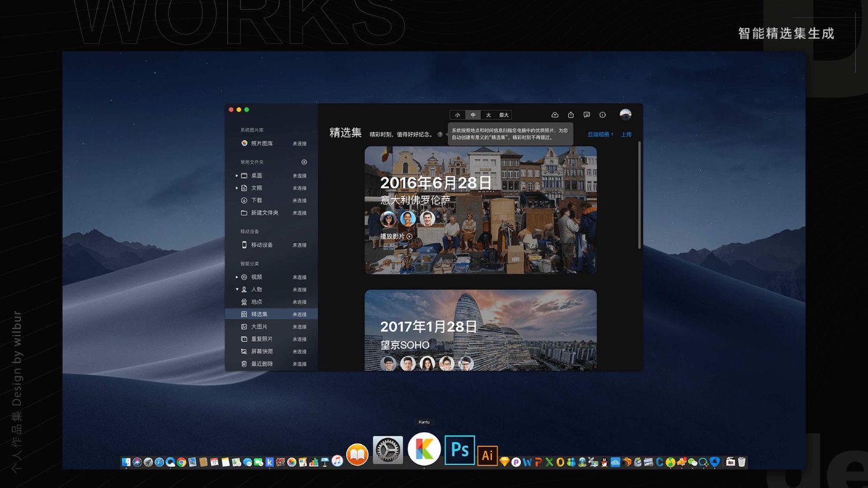Image resolution: width=868 pixels, height=488 pixels.
Task: Open the feedback message icon
Action: (586, 115)
